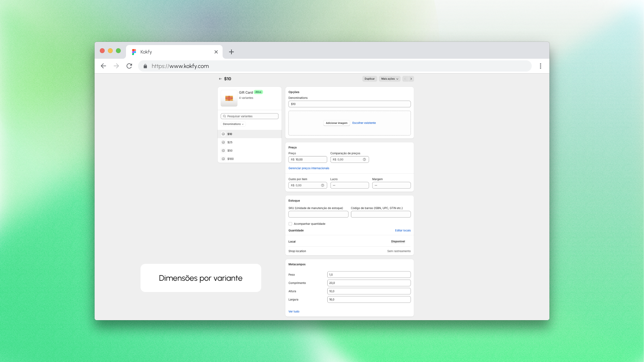
Task: Open a new browser tab
Action: (231, 52)
